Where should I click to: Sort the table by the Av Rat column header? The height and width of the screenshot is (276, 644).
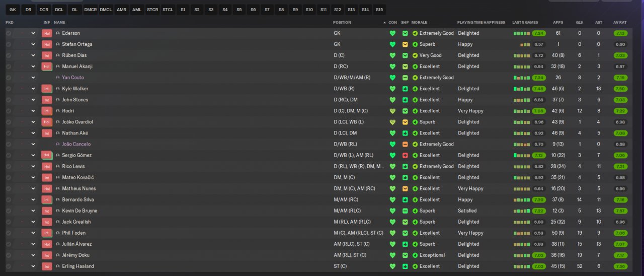click(x=620, y=23)
